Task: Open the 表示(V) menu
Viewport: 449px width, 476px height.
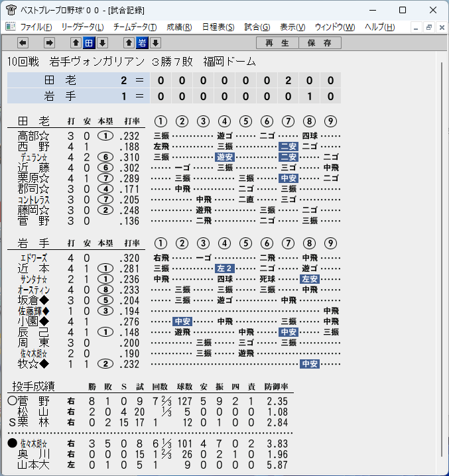Action: [292, 27]
